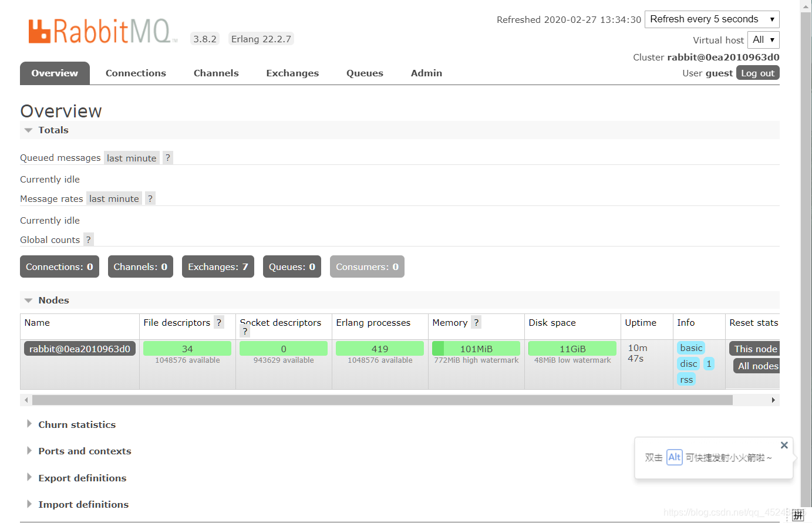Open help for Message rates
Image resolution: width=812 pixels, height=523 pixels.
[150, 198]
